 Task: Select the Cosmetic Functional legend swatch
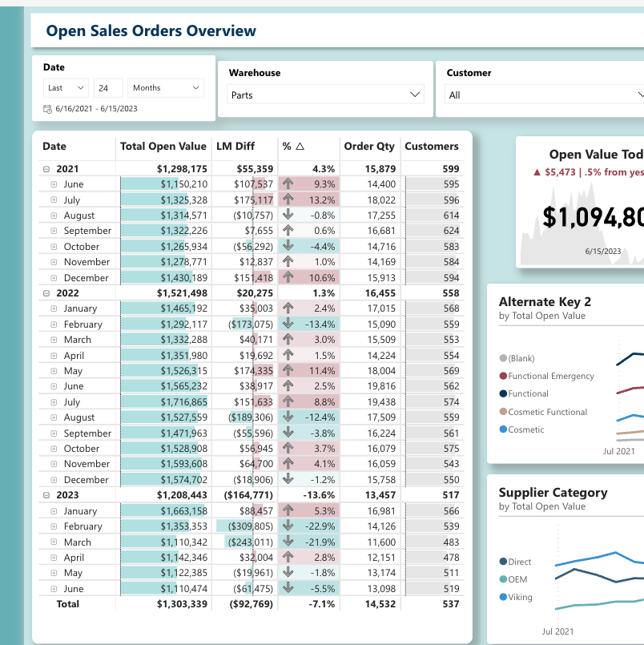click(503, 412)
